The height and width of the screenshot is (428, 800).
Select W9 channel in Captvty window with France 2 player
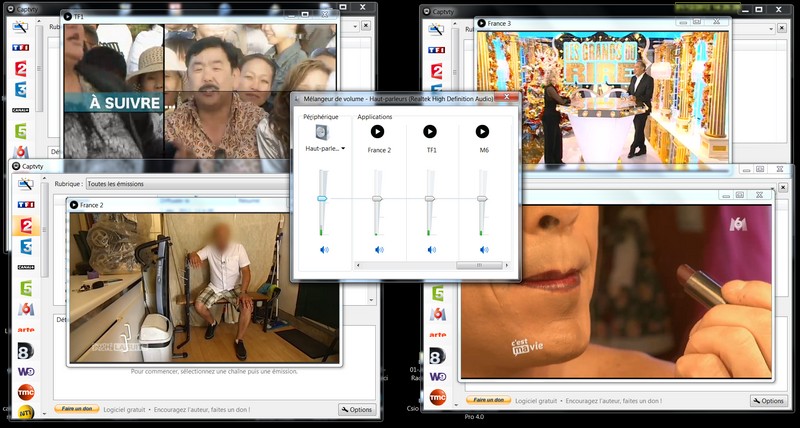coord(26,372)
